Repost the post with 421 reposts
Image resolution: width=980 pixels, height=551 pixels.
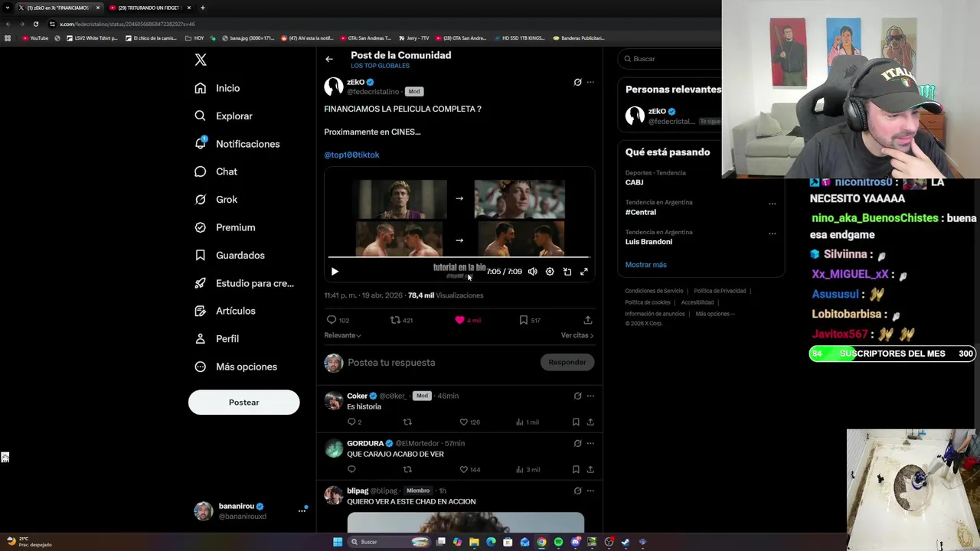(x=395, y=320)
